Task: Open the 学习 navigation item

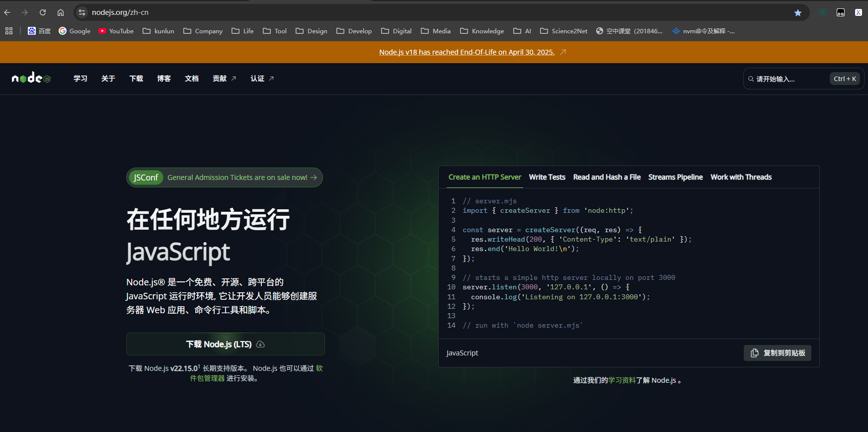Action: (80, 79)
